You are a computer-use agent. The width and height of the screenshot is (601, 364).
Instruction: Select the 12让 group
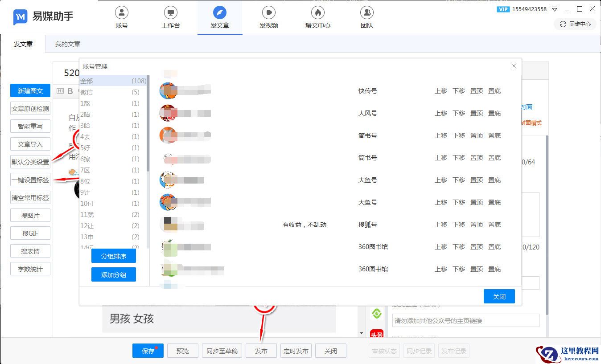(113, 226)
